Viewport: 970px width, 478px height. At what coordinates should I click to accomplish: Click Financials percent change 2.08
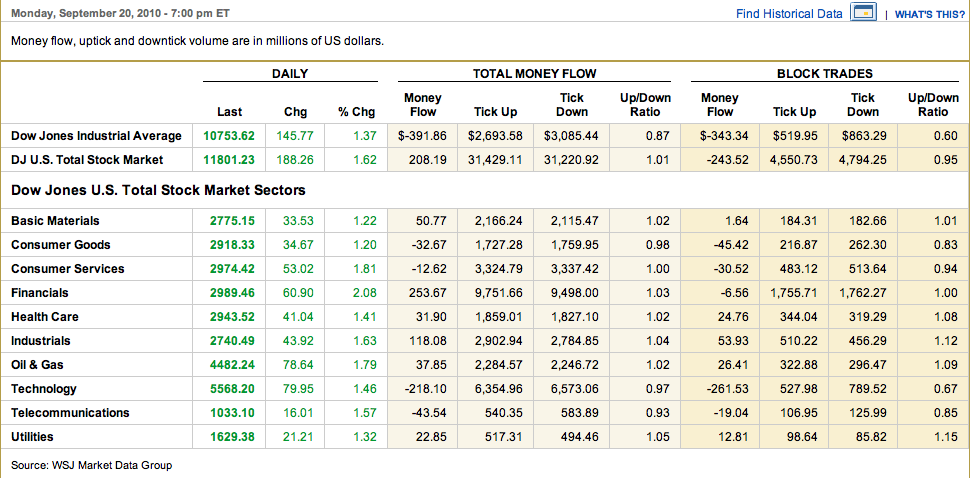coord(364,292)
